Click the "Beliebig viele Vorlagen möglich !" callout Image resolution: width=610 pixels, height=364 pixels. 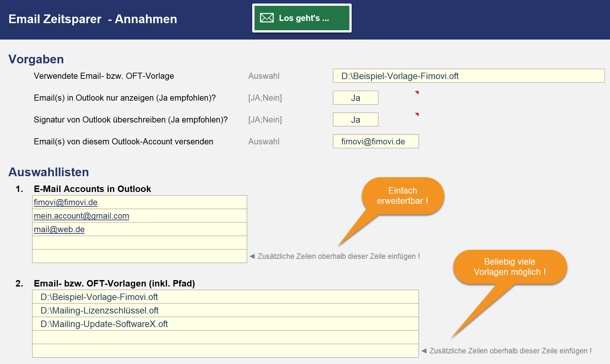pyautogui.click(x=510, y=267)
